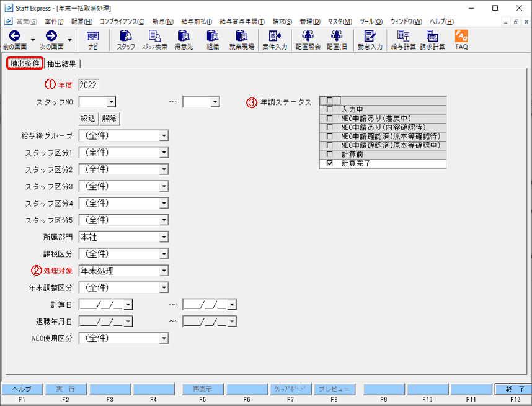Click the プレビュー F8 button
The height and width of the screenshot is (406, 532).
coord(334,389)
